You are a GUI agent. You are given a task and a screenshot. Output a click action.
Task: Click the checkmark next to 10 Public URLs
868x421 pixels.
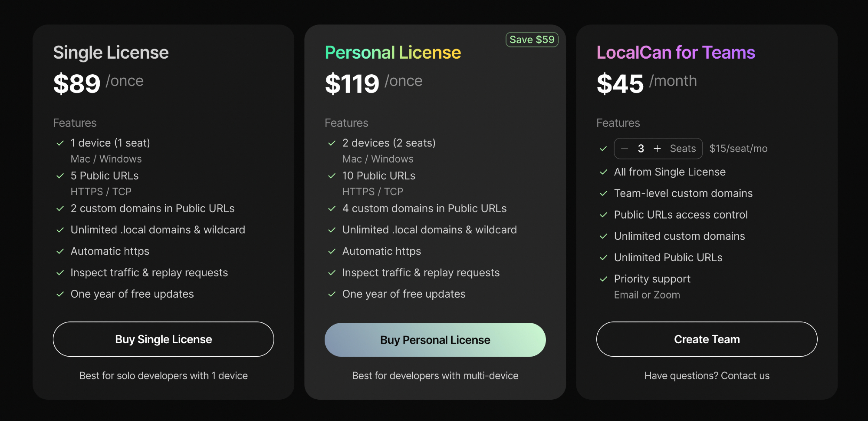pyautogui.click(x=332, y=176)
